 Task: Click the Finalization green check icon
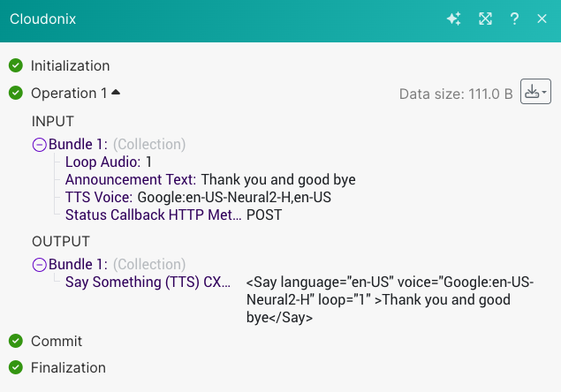tap(15, 367)
